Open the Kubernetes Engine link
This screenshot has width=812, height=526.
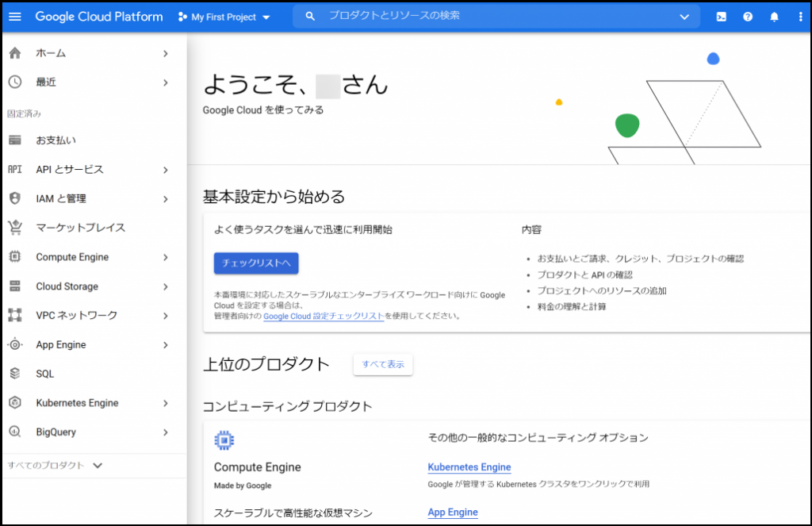[x=469, y=467]
